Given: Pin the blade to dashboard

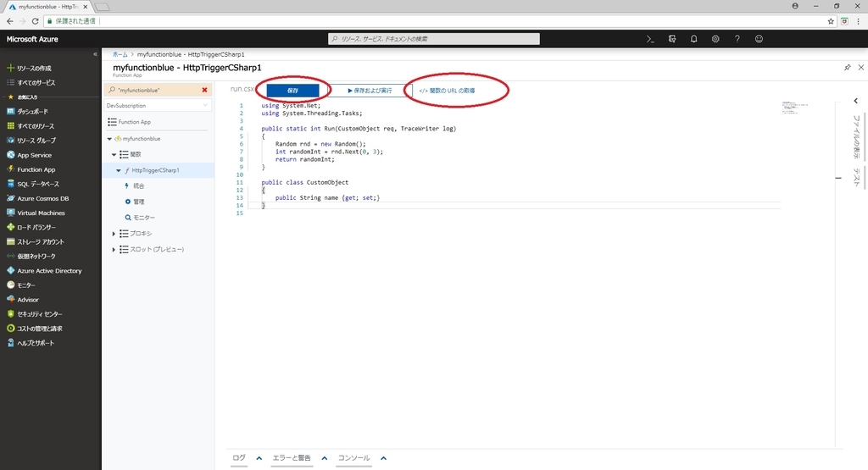Looking at the screenshot, I should [x=847, y=68].
